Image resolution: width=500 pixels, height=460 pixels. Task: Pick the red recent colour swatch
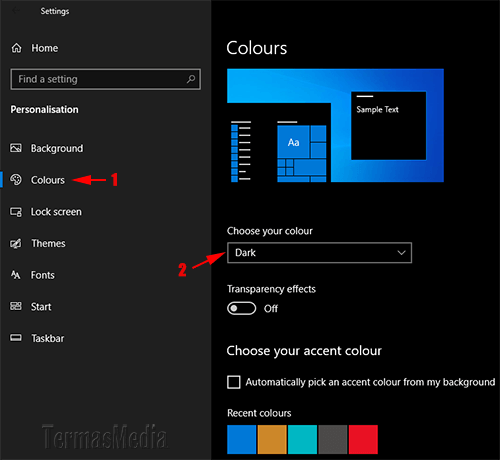pos(363,439)
